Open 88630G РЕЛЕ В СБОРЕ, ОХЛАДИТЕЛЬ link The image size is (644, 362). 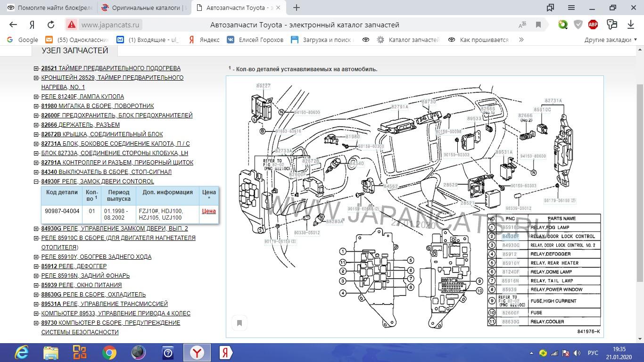[93, 295]
